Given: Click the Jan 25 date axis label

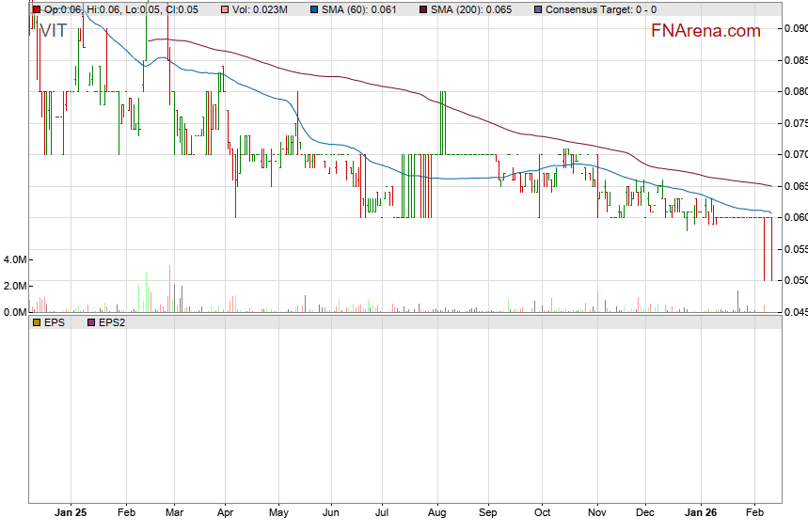Looking at the screenshot, I should (x=71, y=514).
